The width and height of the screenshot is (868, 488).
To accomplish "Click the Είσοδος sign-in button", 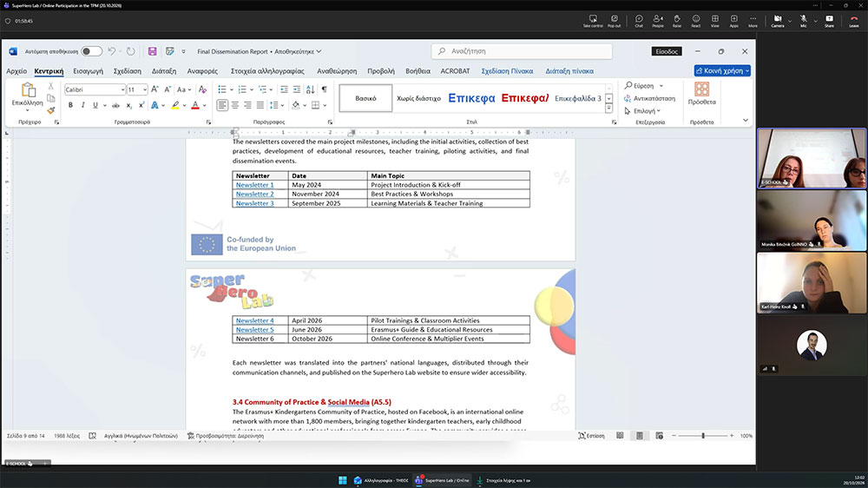I will point(667,51).
